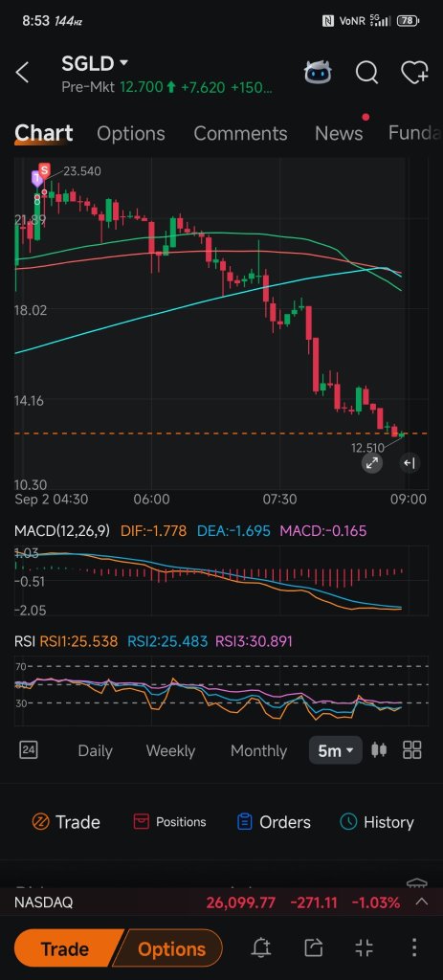
Task: Tap the 5G signal strength icon
Action: pyautogui.click(x=380, y=21)
